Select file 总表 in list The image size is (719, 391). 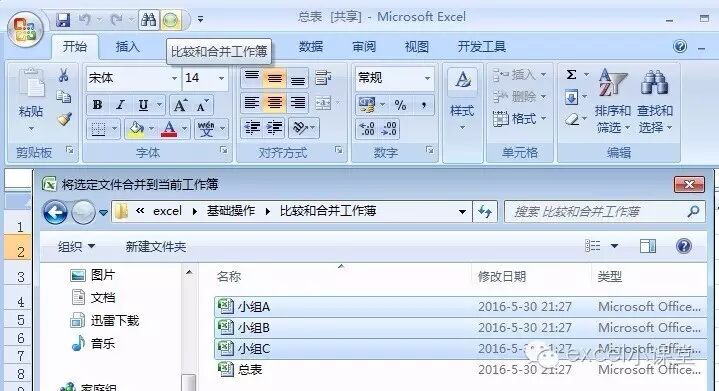(x=460, y=369)
